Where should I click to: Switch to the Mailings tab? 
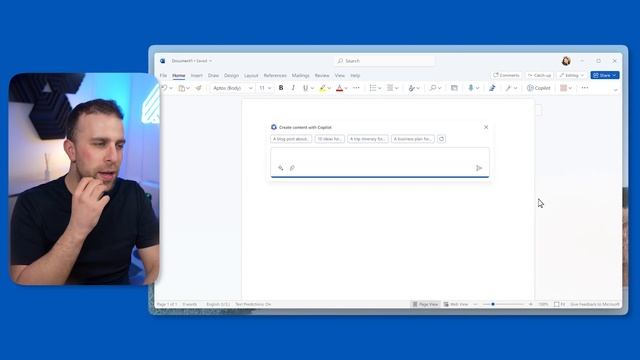[x=300, y=76]
